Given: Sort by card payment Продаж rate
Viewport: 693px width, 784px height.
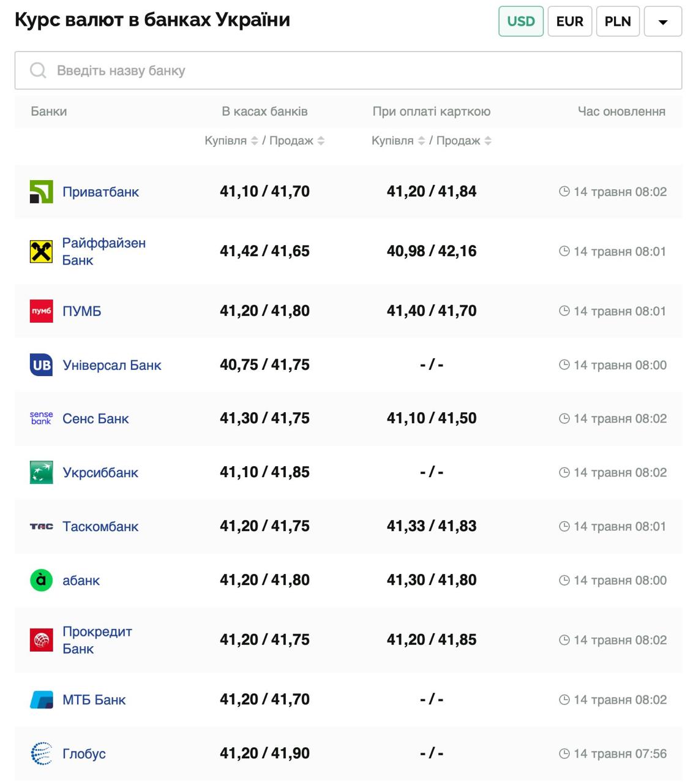Looking at the screenshot, I should pyautogui.click(x=488, y=141).
